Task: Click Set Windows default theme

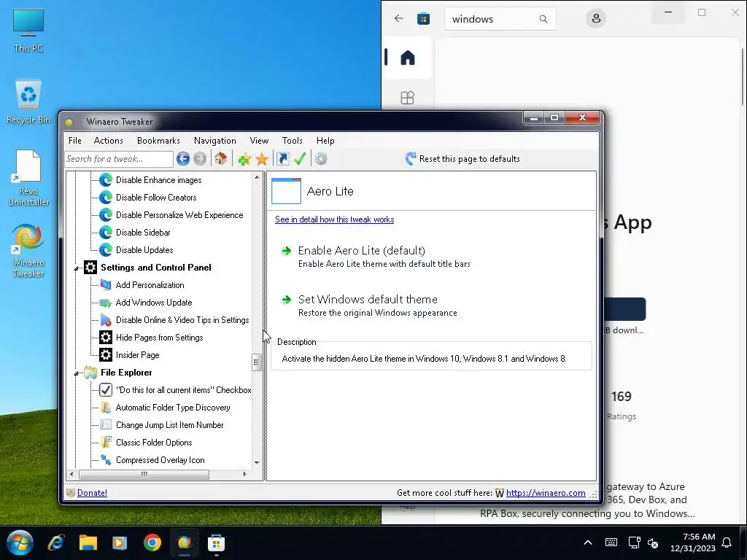Action: point(368,300)
